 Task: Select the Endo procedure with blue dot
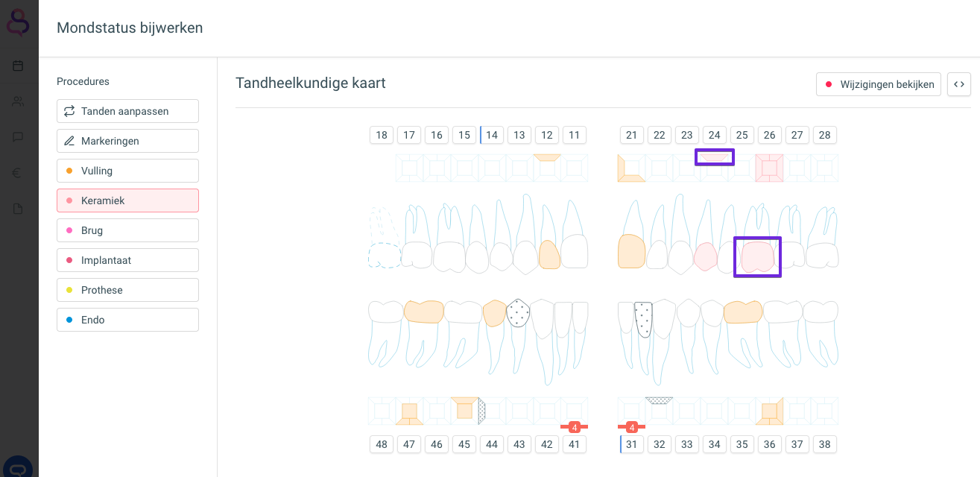click(127, 320)
